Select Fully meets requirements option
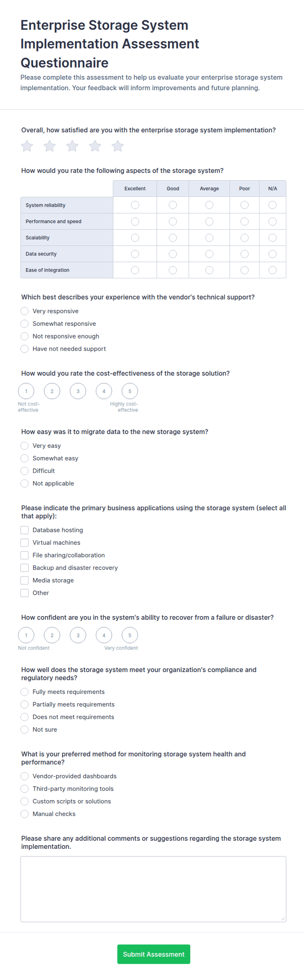Image resolution: width=304 pixels, height=980 pixels. click(24, 692)
